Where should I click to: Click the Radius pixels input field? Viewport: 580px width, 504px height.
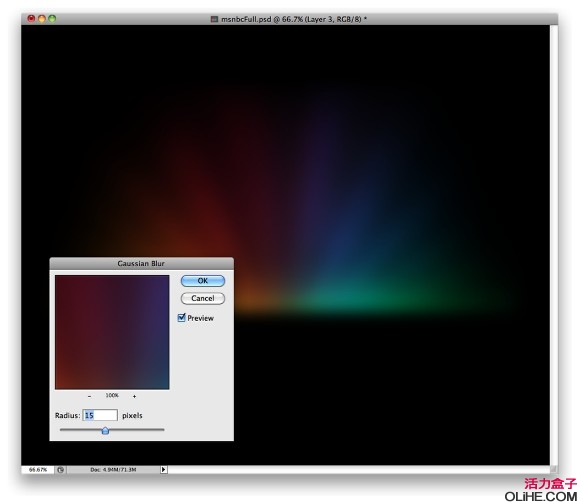coord(100,415)
